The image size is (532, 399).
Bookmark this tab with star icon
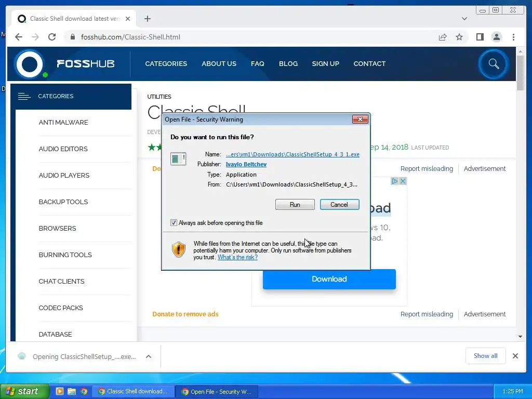459,37
